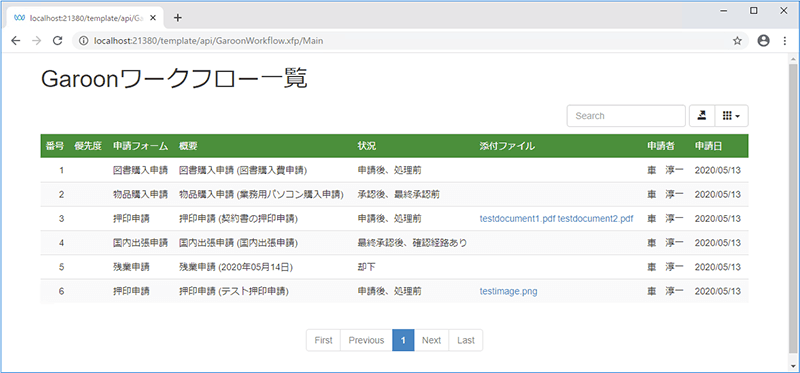Click the export table icon button
The height and width of the screenshot is (373, 800).
click(703, 116)
